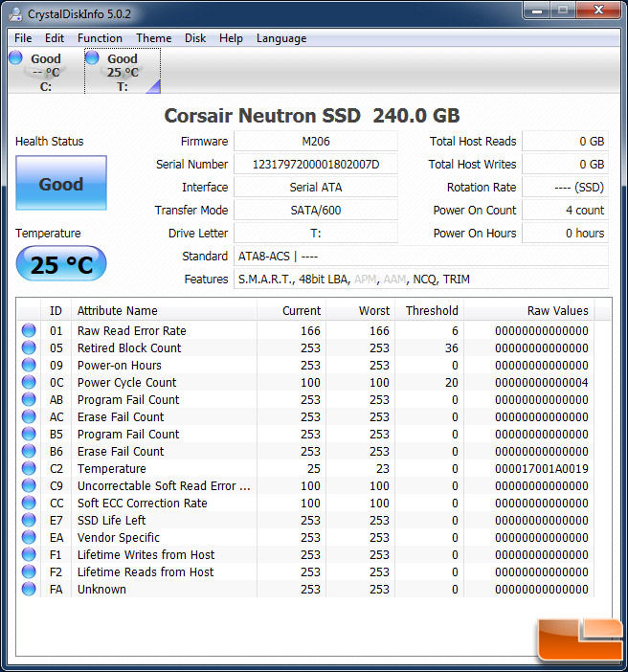Click status orb of Lifetime Writes from Host
Screen dimensions: 628x672
29,554
